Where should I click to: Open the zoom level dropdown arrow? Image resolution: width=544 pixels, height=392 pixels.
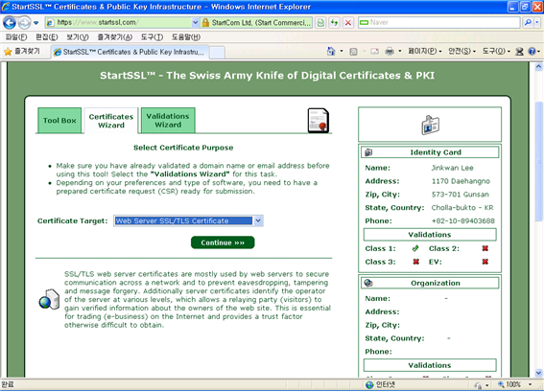point(530,384)
